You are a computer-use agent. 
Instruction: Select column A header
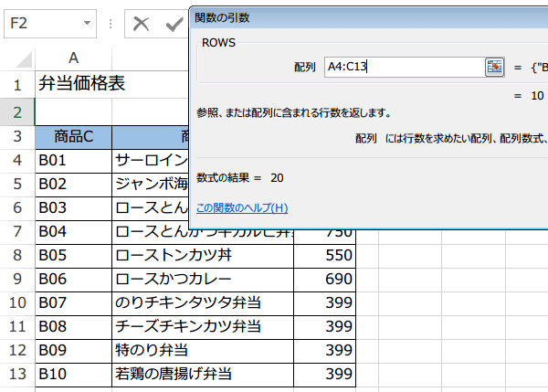coord(73,58)
